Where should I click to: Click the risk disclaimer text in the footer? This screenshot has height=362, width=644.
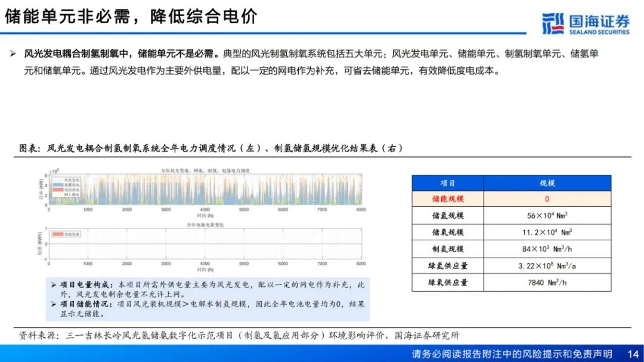512,354
